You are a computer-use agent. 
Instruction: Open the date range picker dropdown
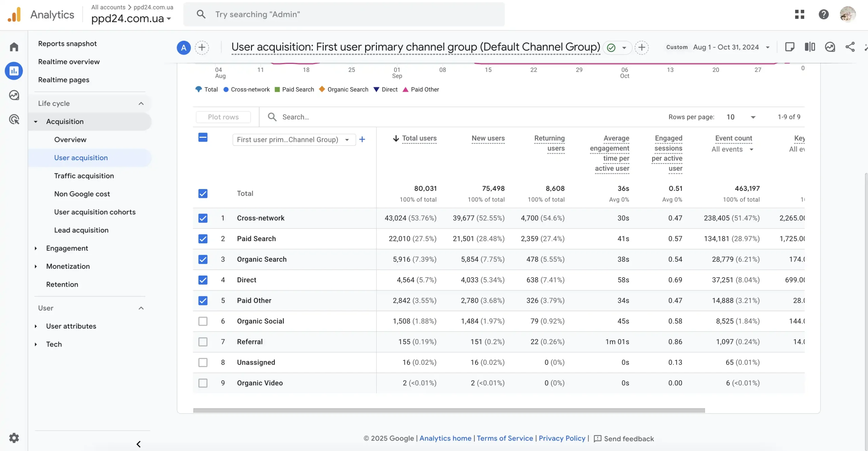[768, 48]
